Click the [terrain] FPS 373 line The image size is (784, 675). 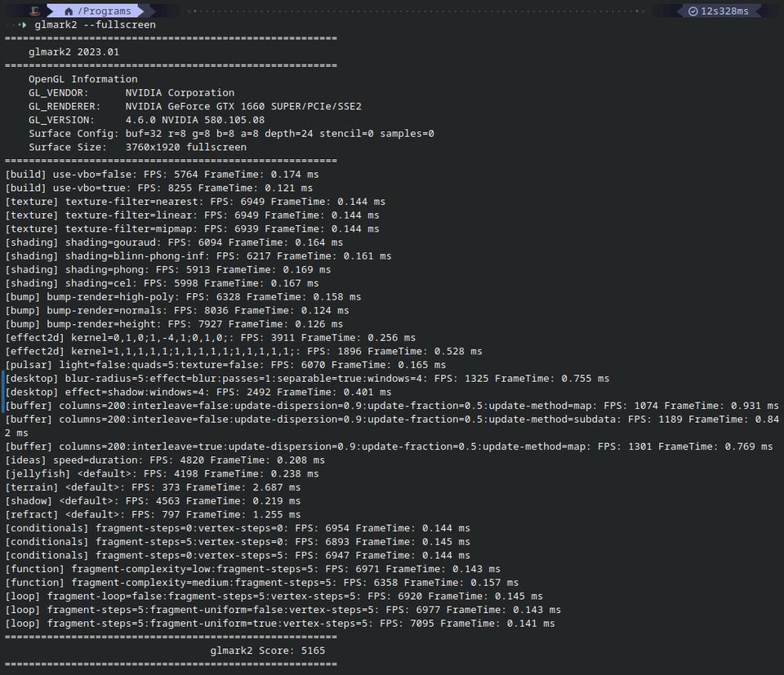153,487
